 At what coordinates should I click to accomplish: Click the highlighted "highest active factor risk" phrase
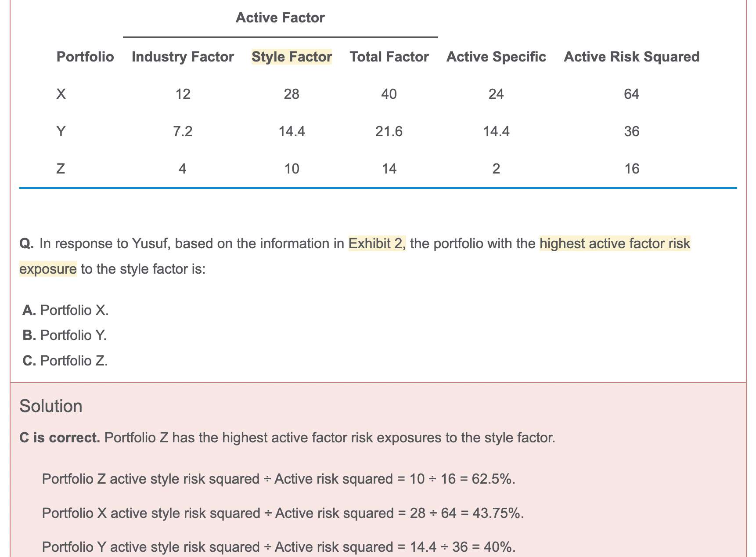point(615,243)
